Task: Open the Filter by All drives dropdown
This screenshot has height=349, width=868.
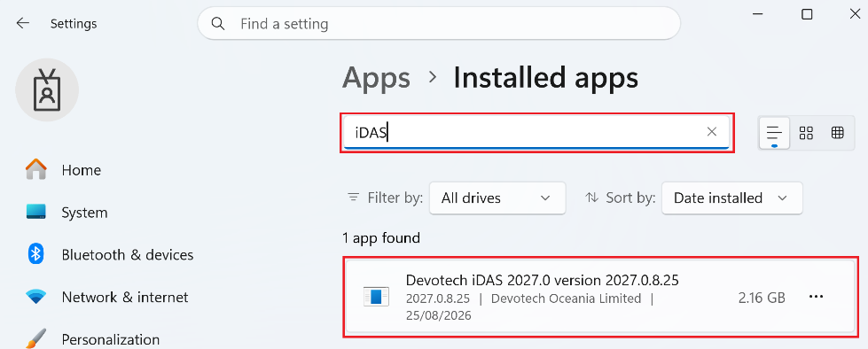Action: [497, 198]
